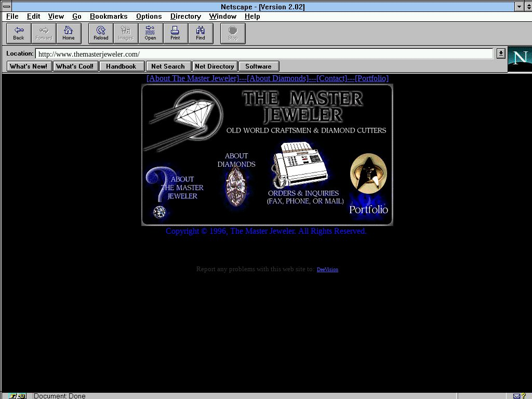Screen dimensions: 532x399
Task: Print the page with the Print icon
Action: pos(175,33)
